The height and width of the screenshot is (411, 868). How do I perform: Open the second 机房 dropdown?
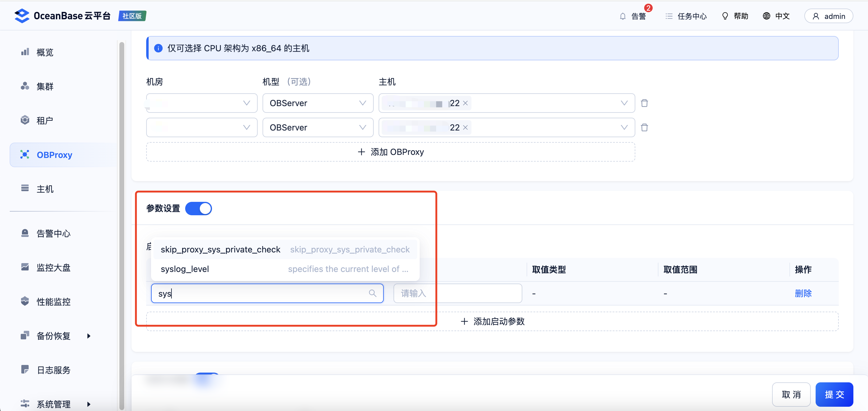click(x=202, y=127)
